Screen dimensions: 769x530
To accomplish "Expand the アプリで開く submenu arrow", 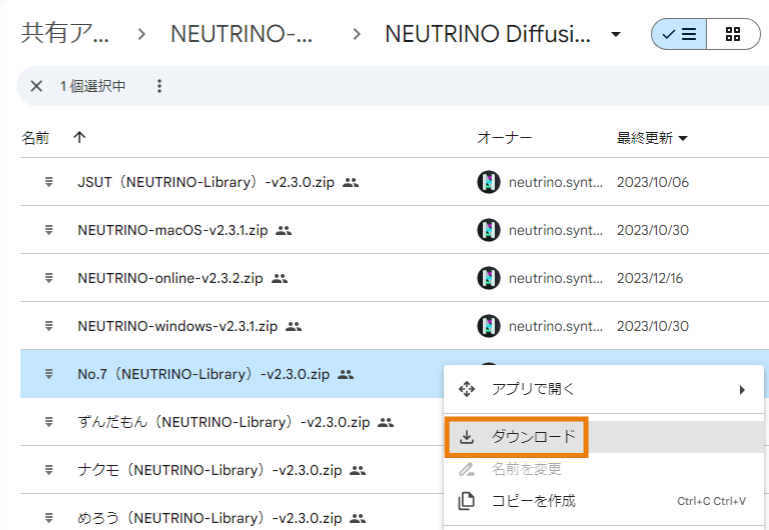I will (x=742, y=390).
